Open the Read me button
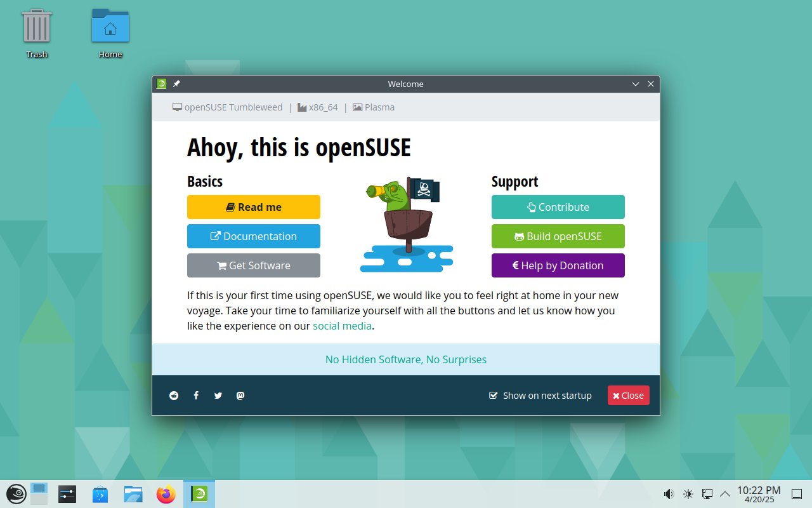 [254, 207]
